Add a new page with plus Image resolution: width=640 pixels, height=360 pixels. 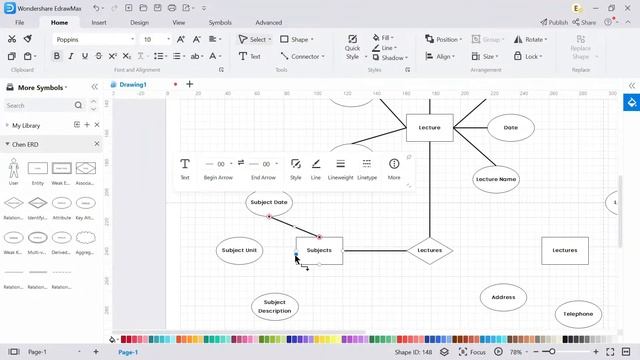(x=96, y=351)
